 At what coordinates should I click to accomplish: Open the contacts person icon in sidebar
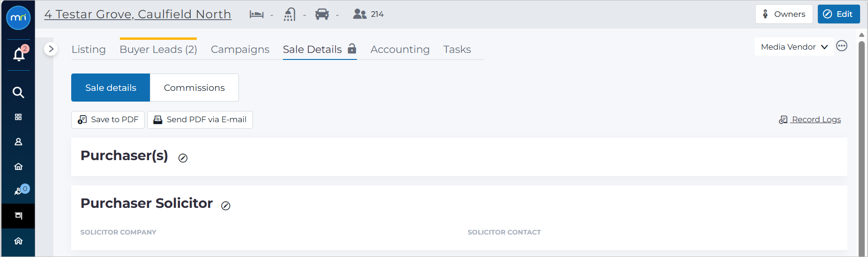pyautogui.click(x=18, y=142)
